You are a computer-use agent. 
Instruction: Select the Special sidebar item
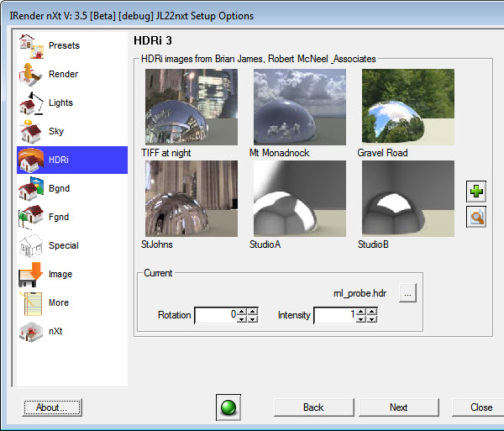click(x=63, y=245)
